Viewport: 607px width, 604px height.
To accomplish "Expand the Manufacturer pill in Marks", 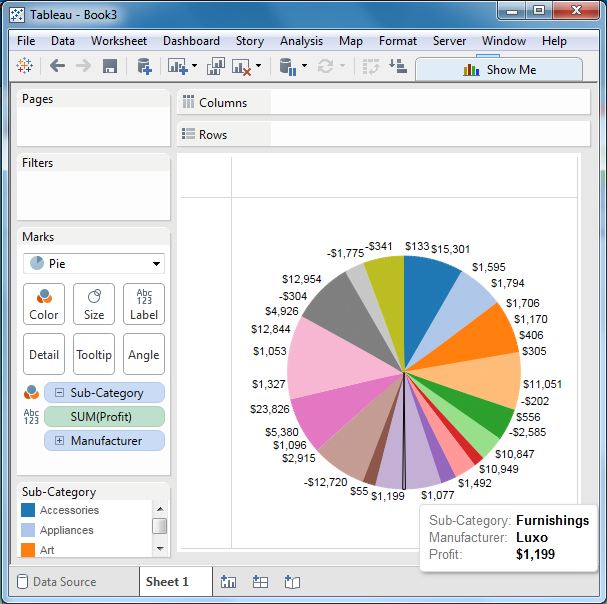I will [59, 441].
